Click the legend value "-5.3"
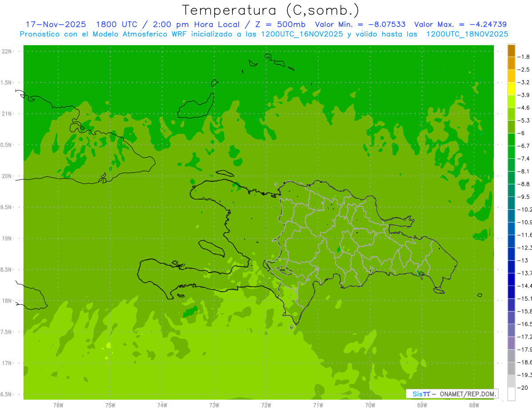 524,121
